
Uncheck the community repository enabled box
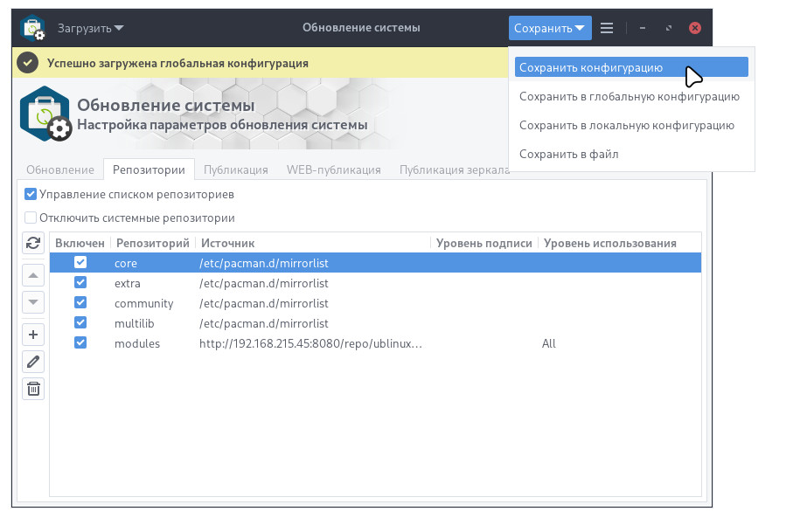click(80, 303)
